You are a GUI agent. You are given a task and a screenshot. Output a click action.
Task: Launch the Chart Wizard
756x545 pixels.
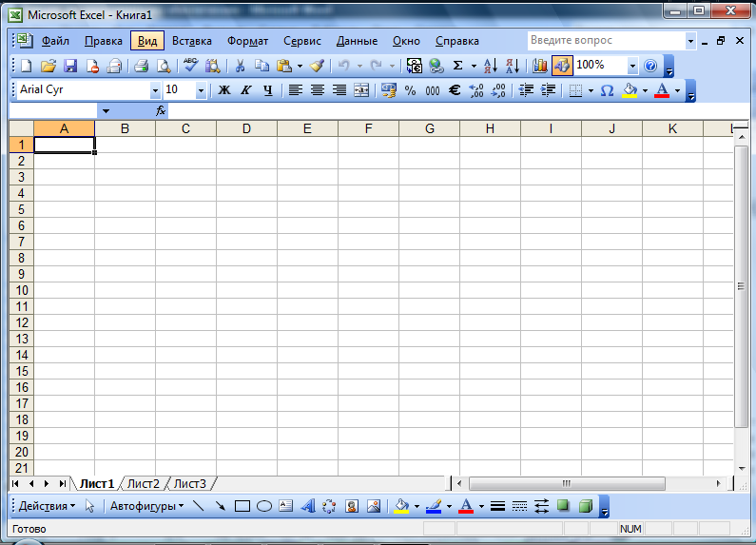pos(539,66)
